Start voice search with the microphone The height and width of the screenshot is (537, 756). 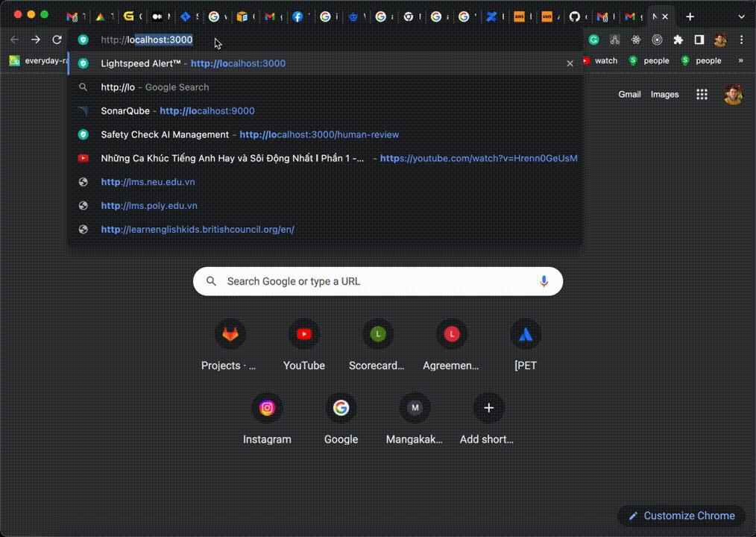coord(544,281)
